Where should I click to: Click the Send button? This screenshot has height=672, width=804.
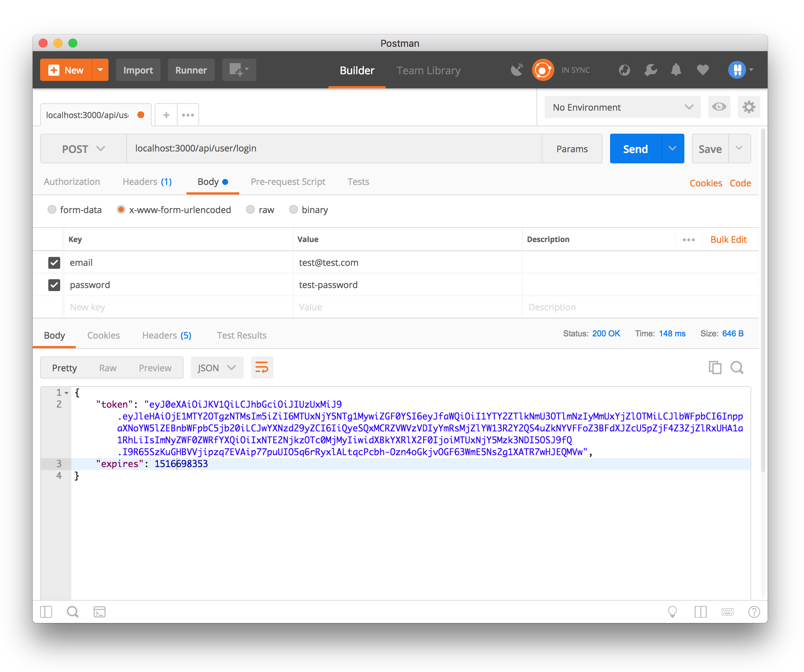[636, 149]
